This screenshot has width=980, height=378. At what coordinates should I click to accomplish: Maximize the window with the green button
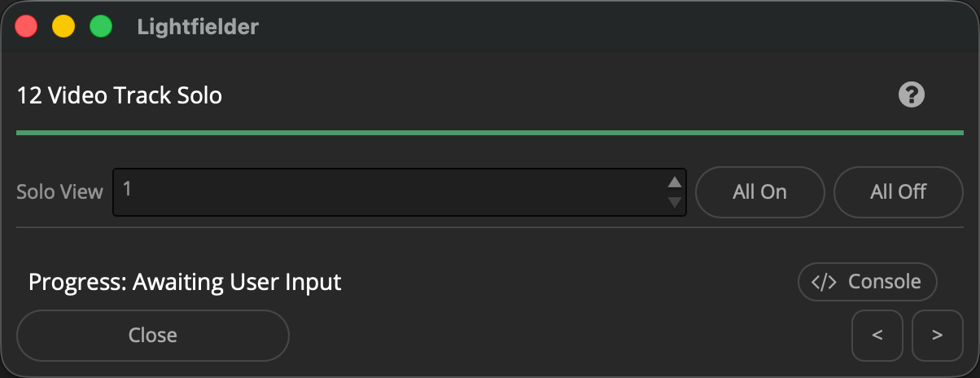(x=101, y=26)
